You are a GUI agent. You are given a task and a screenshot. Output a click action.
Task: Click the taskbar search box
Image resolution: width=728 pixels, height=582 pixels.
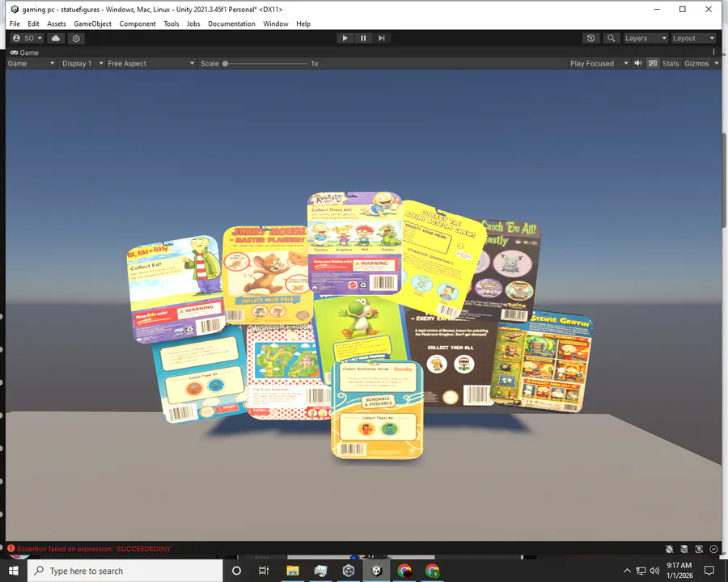click(125, 571)
